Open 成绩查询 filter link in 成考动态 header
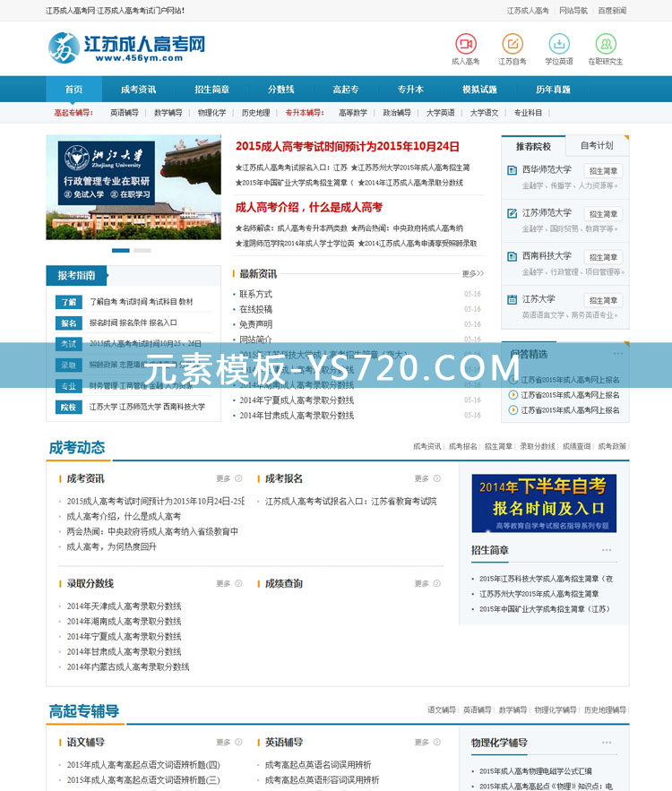This screenshot has height=791, width=672. (576, 446)
